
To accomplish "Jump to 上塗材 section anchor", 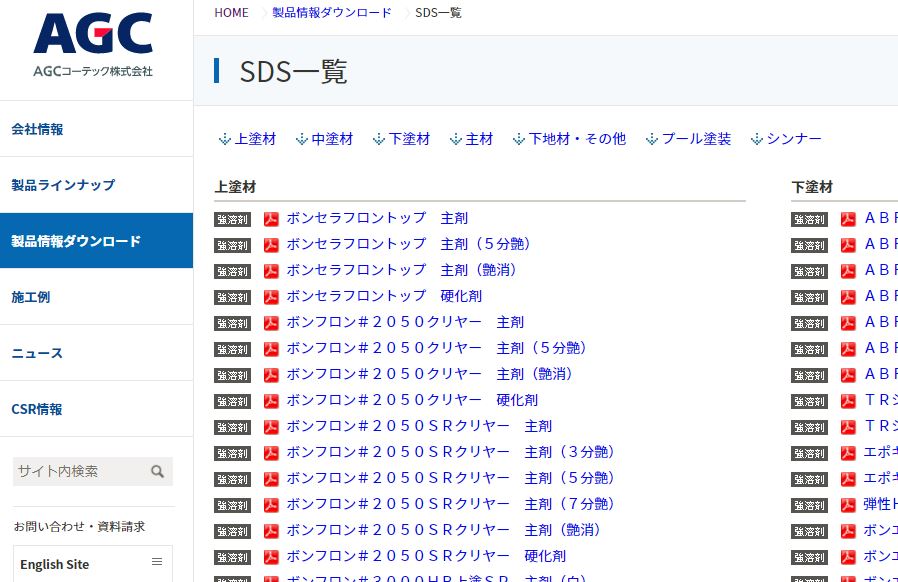I will [x=247, y=139].
